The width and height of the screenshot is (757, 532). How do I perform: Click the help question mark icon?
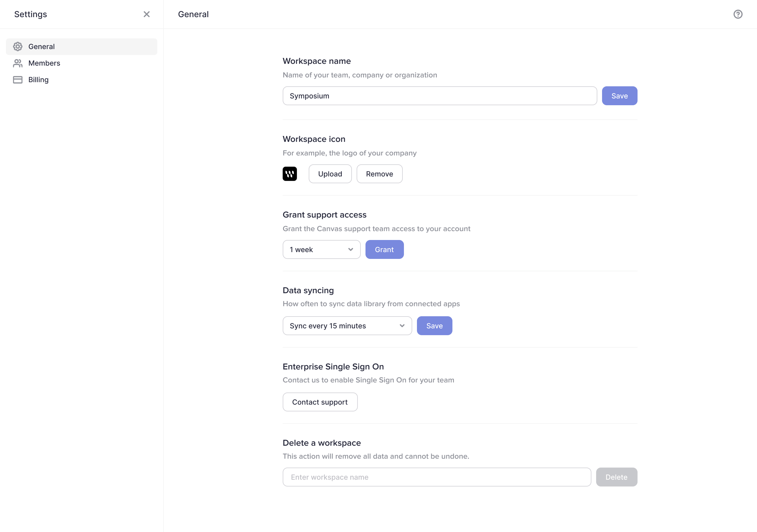pos(738,14)
